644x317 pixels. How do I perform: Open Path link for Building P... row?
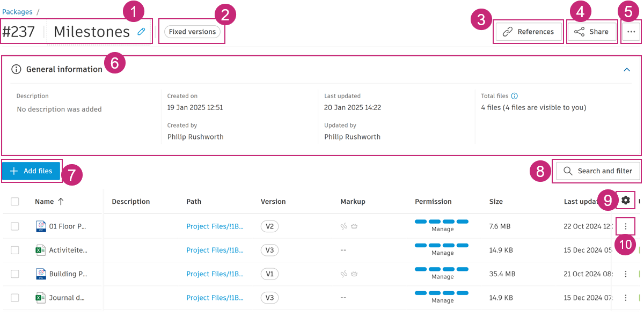click(215, 274)
